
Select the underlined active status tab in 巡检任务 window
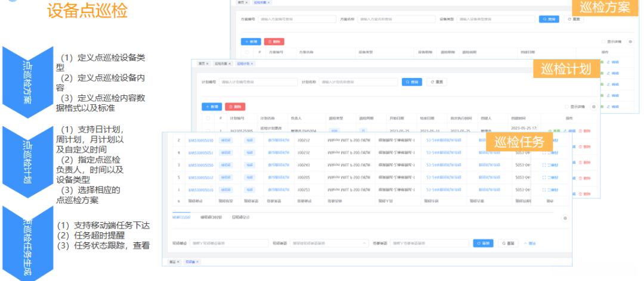click(181, 217)
